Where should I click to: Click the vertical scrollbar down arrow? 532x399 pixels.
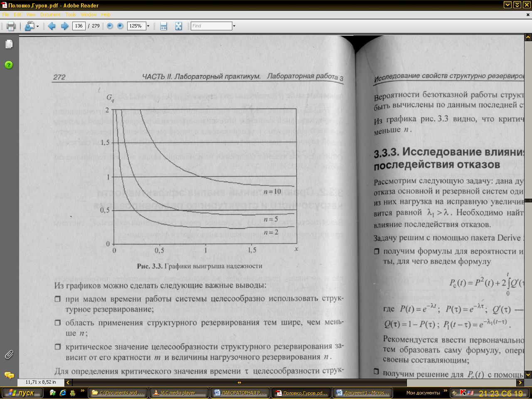point(528,374)
